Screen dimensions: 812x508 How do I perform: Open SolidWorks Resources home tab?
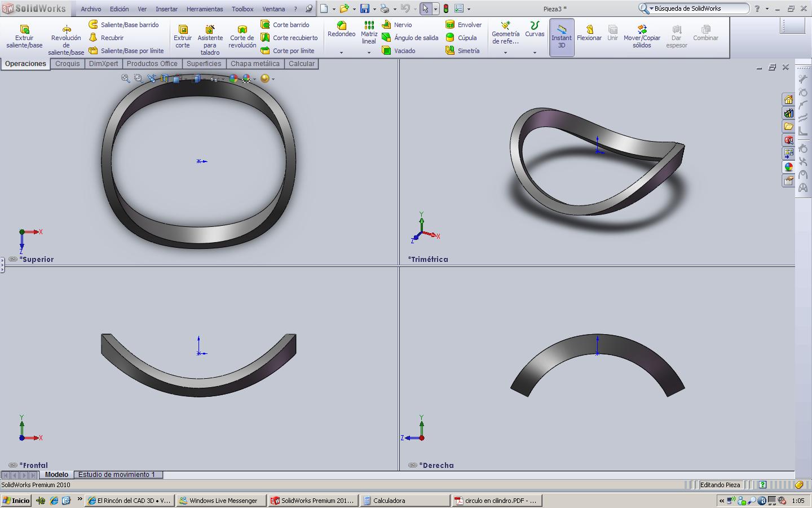[x=788, y=99]
